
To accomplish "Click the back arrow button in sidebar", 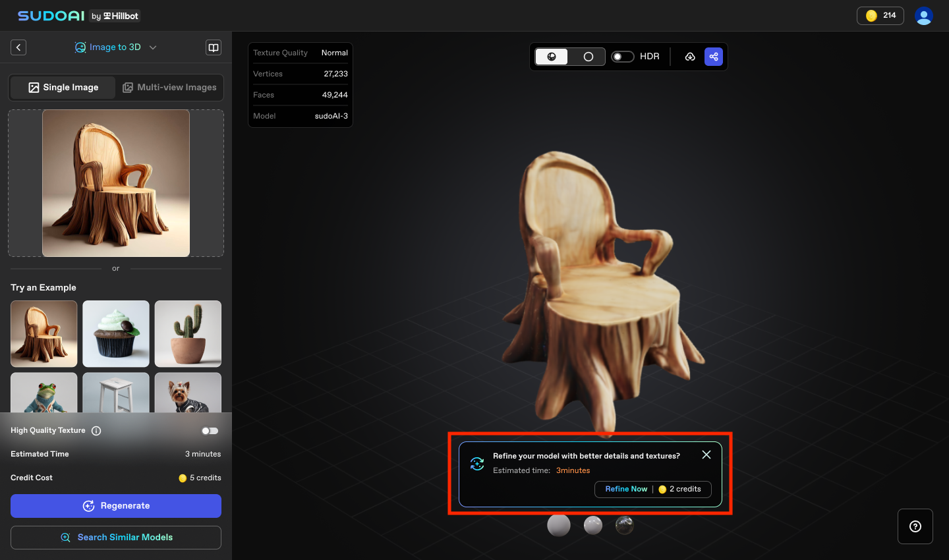I will [x=18, y=47].
